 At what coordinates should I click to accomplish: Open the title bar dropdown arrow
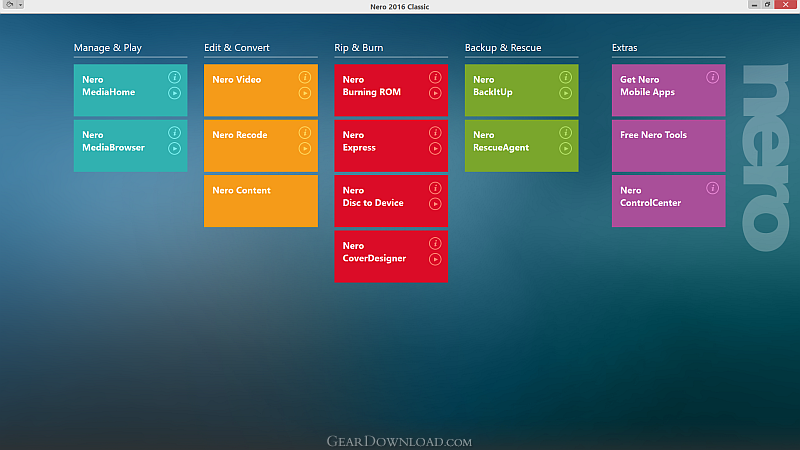[20, 5]
